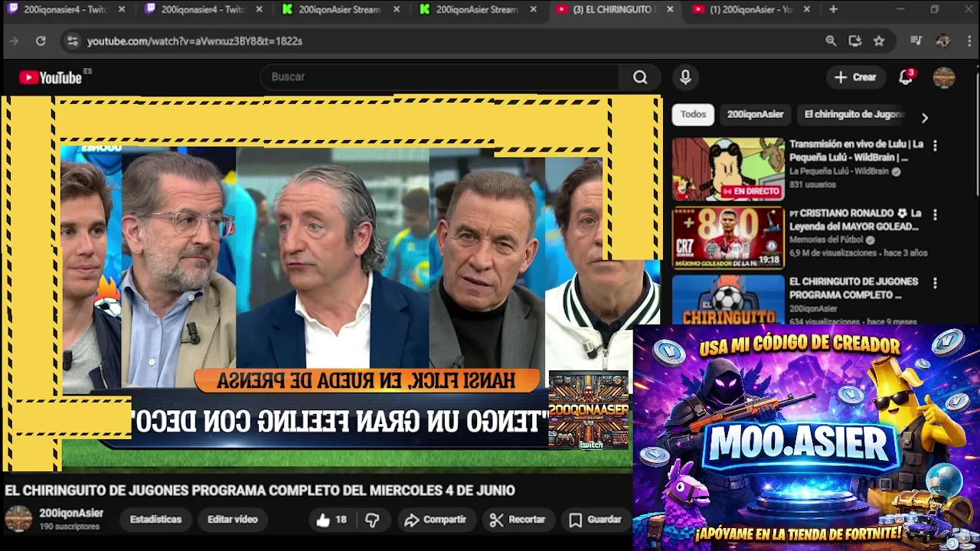Image resolution: width=980 pixels, height=551 pixels.
Task: Share the video with Compartir
Action: [x=435, y=520]
